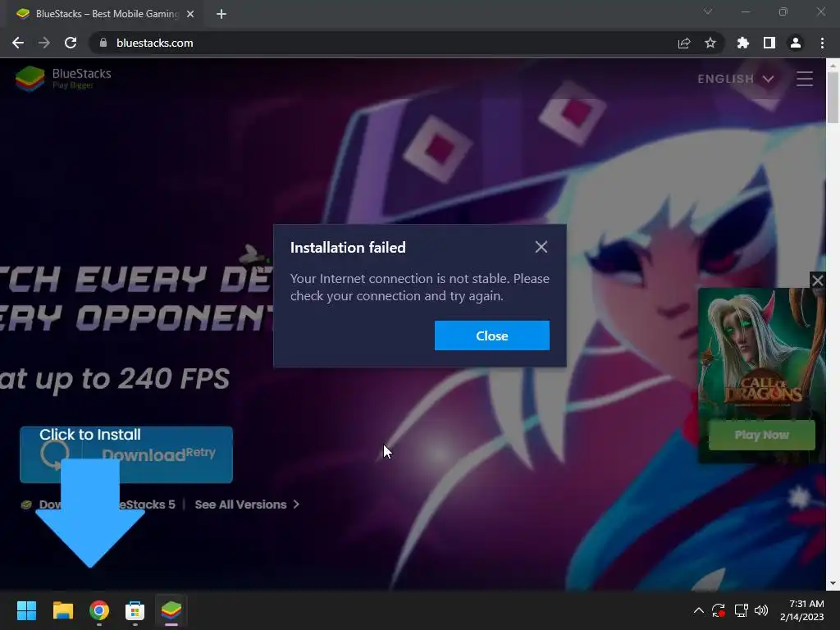This screenshot has width=840, height=630.
Task: Select the BlueStacks – Best Mobile Gaming tab
Action: [106, 14]
